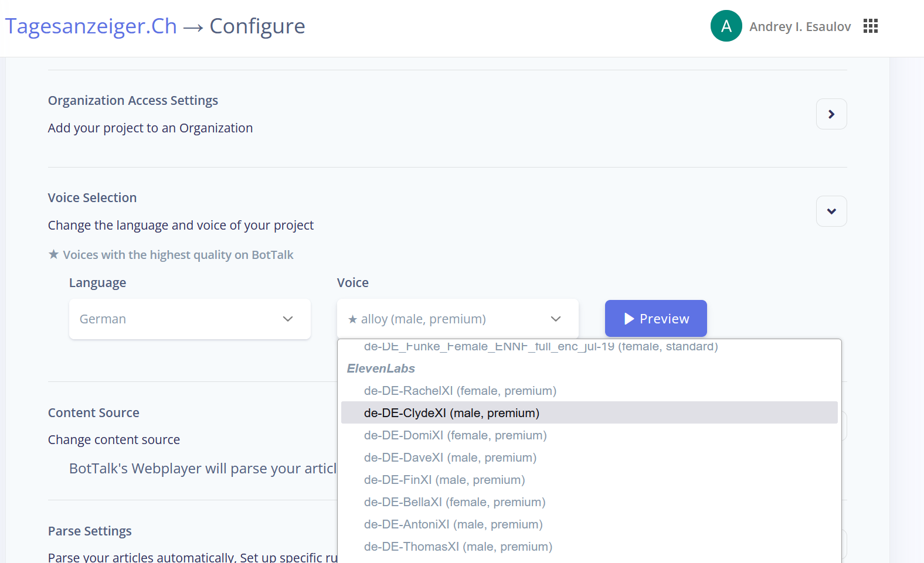
Task: Pick de-DE-BellaXI female premium voice
Action: coord(454,502)
